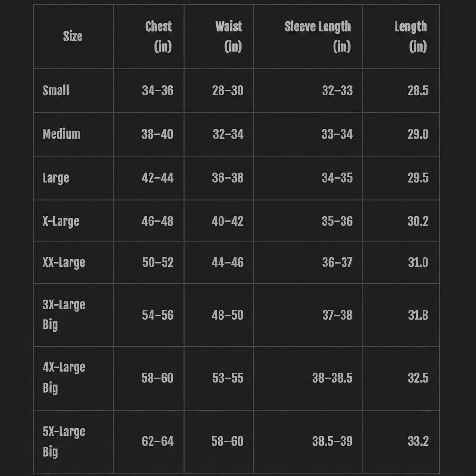Click the 38–38.5 sleeve length cell
This screenshot has width=476, height=476.
(333, 378)
